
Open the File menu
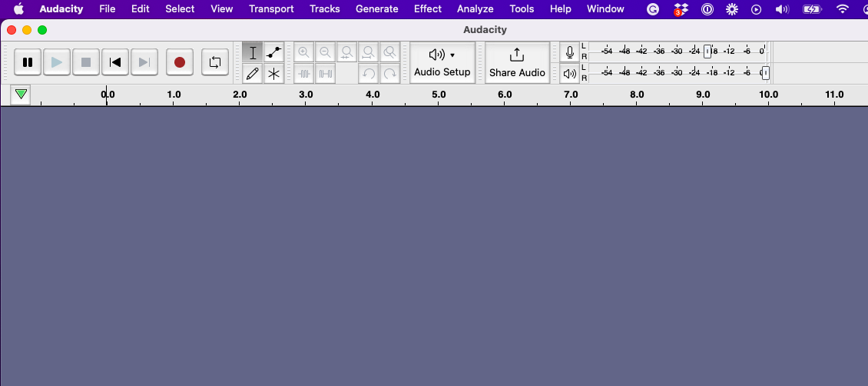click(108, 9)
